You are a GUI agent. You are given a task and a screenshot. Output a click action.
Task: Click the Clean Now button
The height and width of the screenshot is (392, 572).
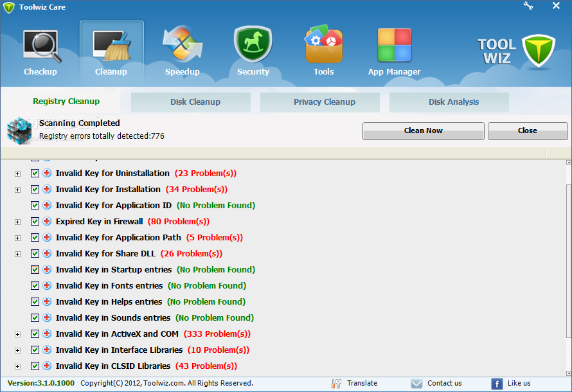click(423, 131)
